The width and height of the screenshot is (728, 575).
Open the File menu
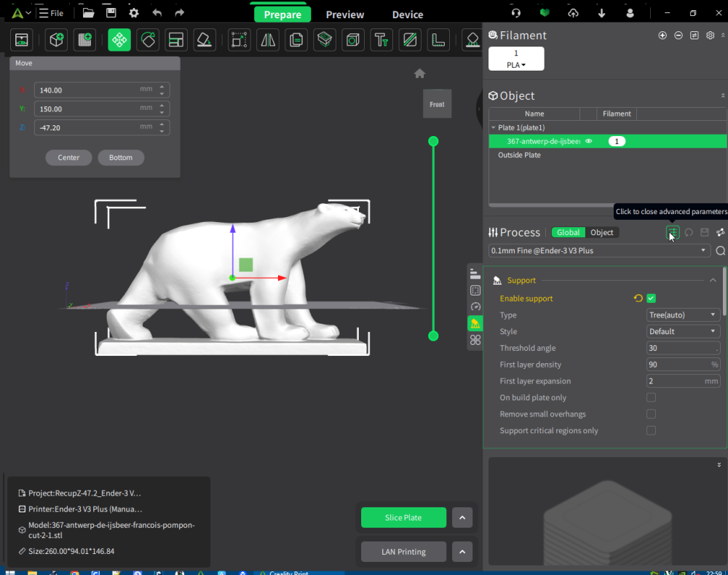pyautogui.click(x=51, y=13)
